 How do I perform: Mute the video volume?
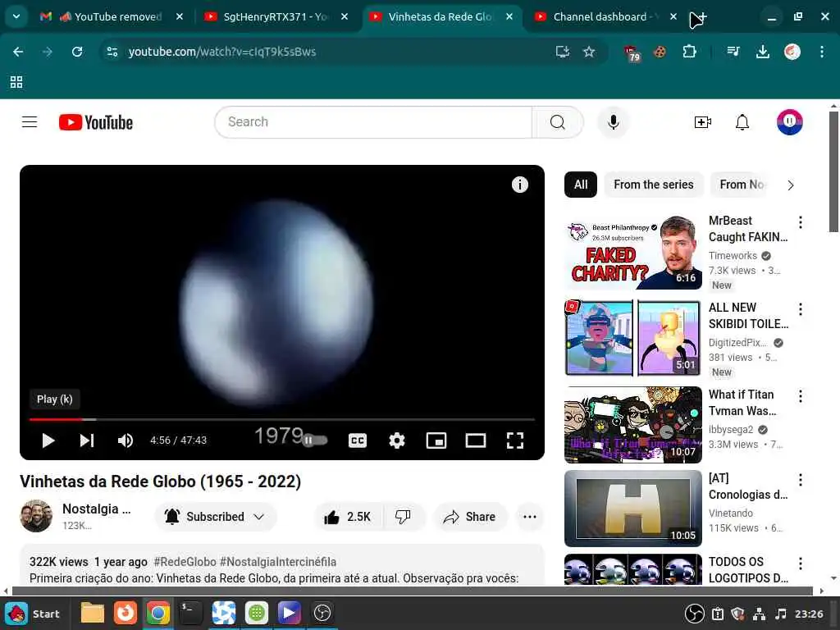point(126,441)
